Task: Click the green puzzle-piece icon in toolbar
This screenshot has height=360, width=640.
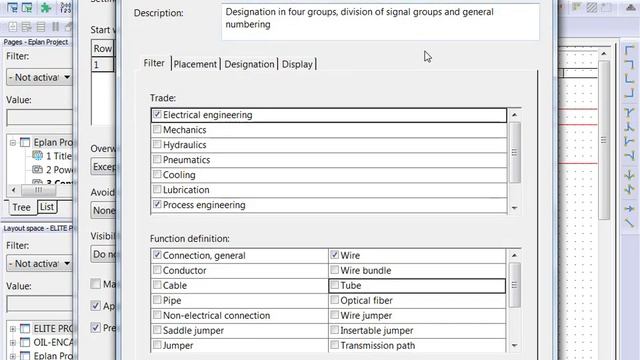Action: (x=46, y=7)
